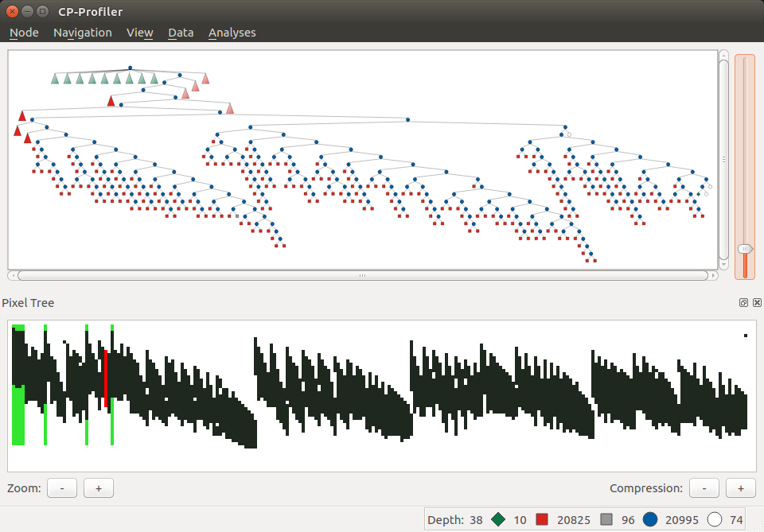The width and height of the screenshot is (764, 532).
Task: Select the root node of the search tree
Action: [x=130, y=68]
